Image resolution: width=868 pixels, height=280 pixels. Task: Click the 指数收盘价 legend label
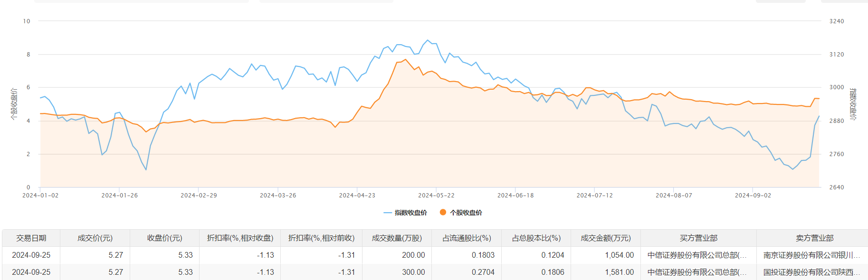411,213
